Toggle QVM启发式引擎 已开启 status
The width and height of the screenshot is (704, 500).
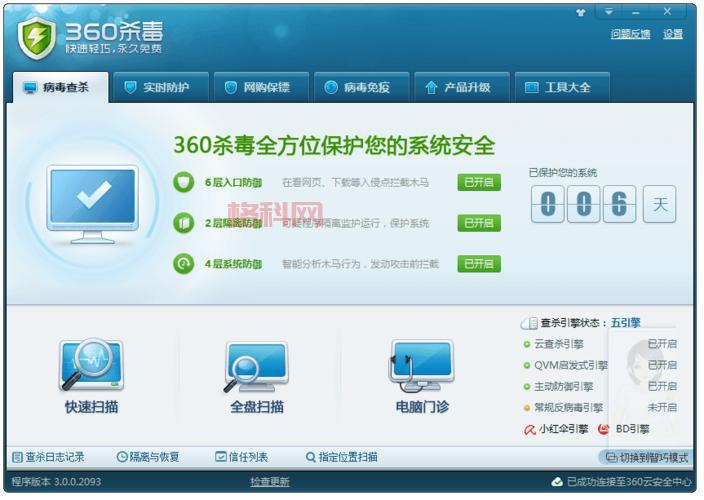tap(662, 365)
